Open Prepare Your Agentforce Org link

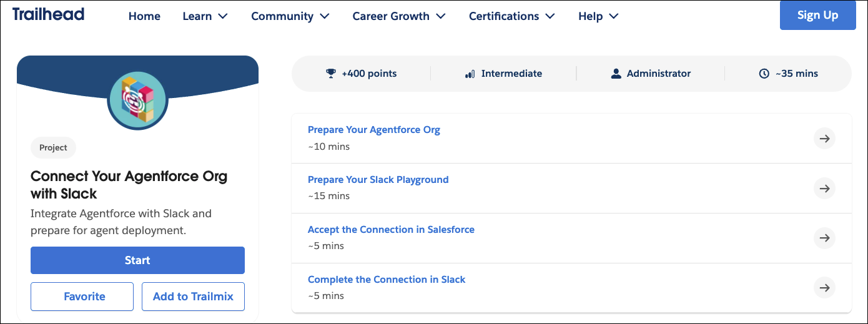(374, 130)
